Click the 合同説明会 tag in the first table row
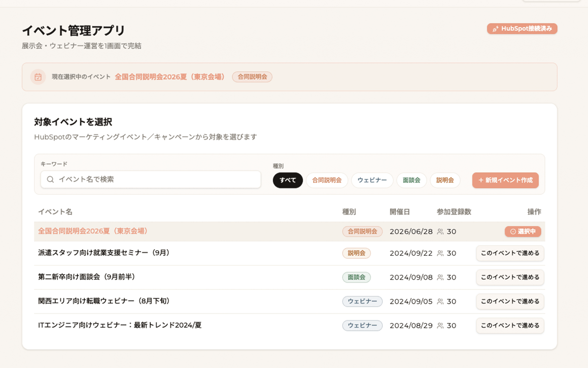 [x=362, y=232]
